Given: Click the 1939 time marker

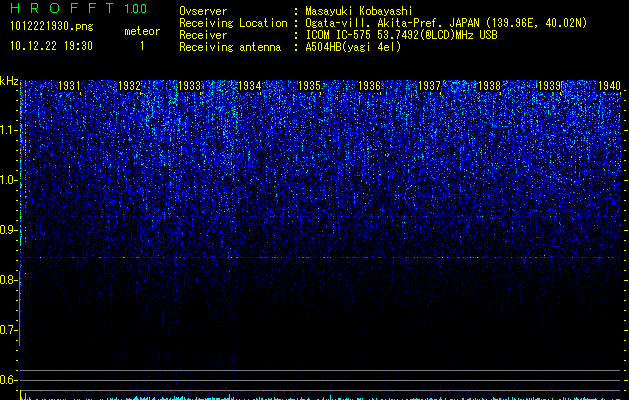Looking at the screenshot, I should pos(549,86).
